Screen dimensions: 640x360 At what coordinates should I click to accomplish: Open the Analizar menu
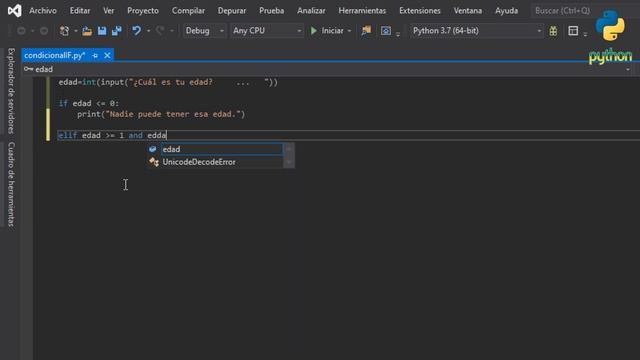(x=311, y=11)
